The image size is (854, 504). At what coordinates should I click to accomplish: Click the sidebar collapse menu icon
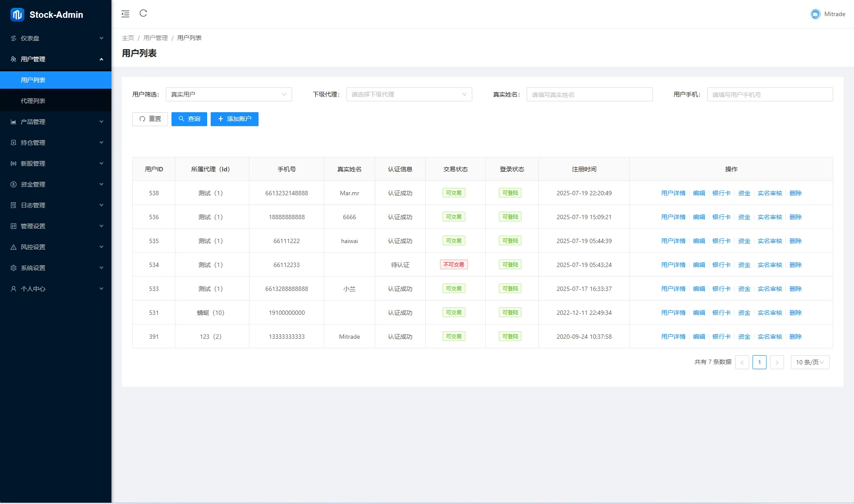(125, 14)
